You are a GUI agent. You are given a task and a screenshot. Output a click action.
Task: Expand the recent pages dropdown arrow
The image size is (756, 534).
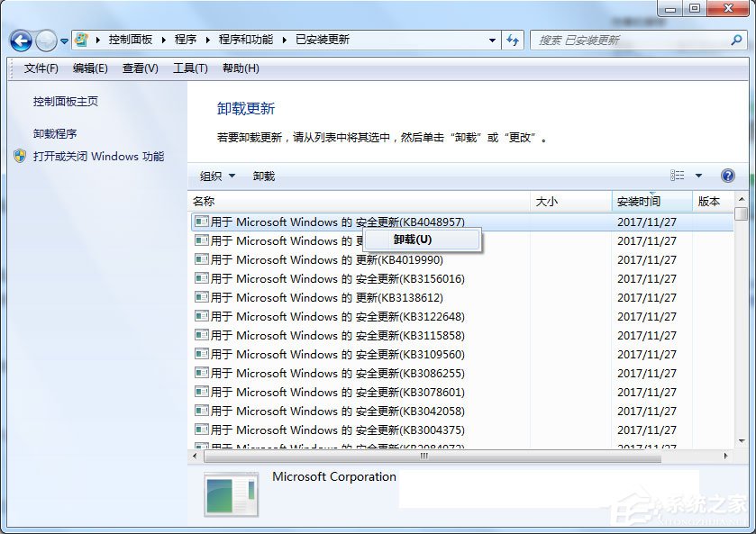click(64, 41)
